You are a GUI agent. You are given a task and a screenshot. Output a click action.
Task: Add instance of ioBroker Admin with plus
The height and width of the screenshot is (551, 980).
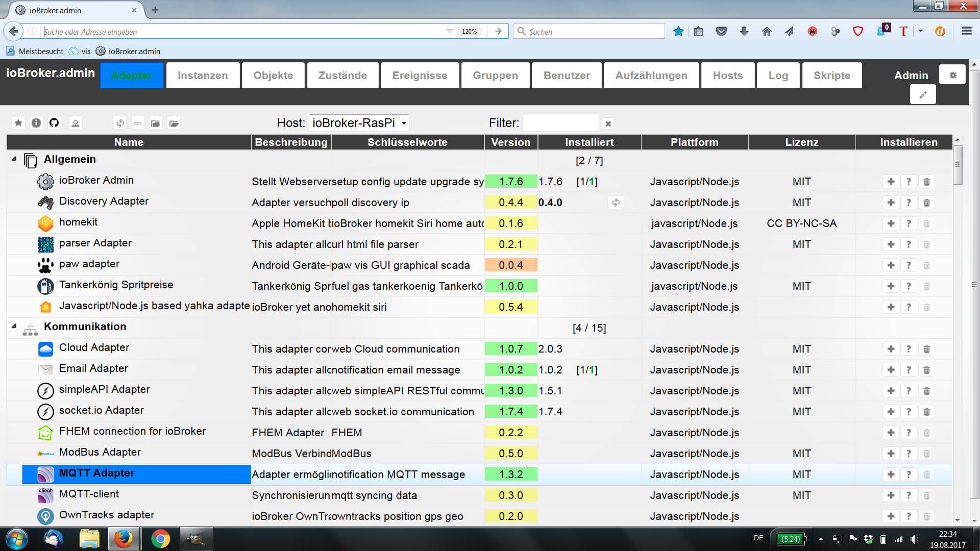[x=891, y=182]
